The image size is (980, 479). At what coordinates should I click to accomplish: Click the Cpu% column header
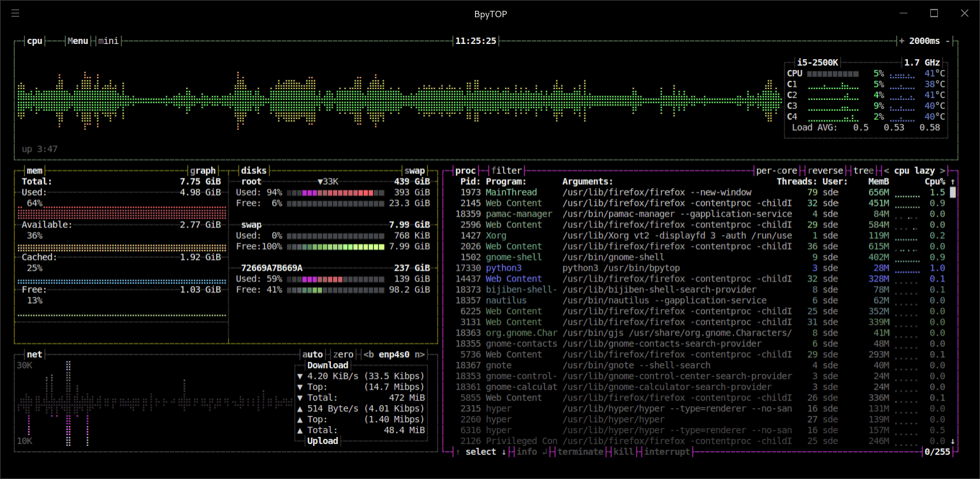click(935, 182)
